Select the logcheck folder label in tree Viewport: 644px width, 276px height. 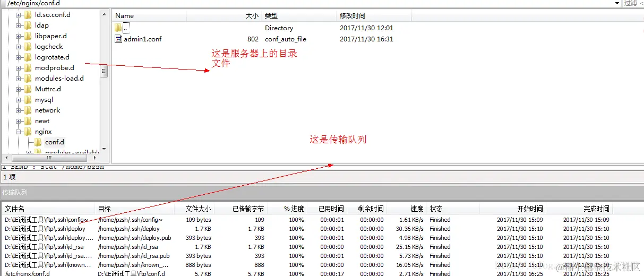point(49,47)
